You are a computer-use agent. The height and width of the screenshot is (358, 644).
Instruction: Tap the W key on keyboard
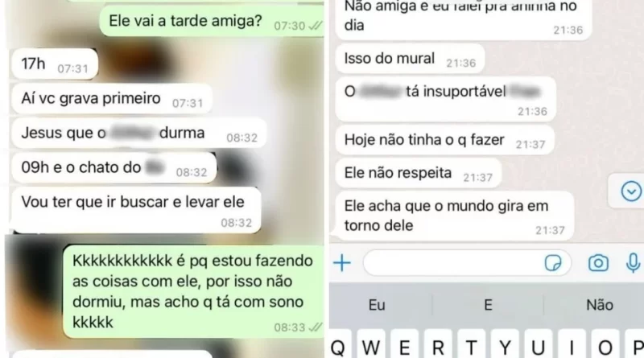(370, 345)
